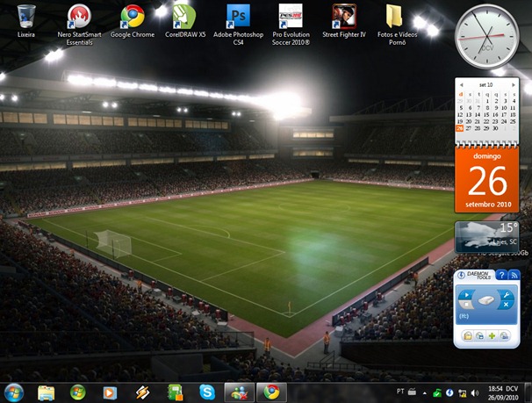Mount image with Daemon Tools play button
This screenshot has width=532, height=403.
466,294
